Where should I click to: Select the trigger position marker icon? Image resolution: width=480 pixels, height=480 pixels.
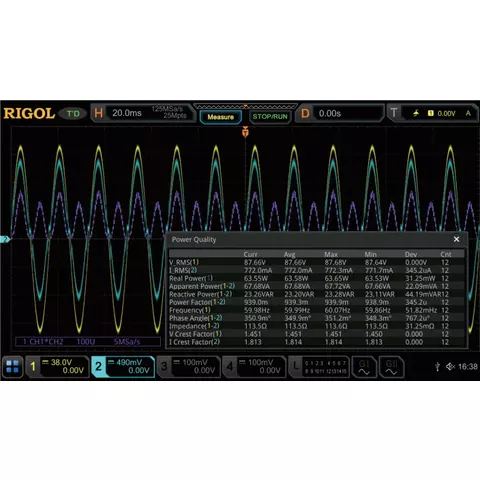(x=245, y=132)
